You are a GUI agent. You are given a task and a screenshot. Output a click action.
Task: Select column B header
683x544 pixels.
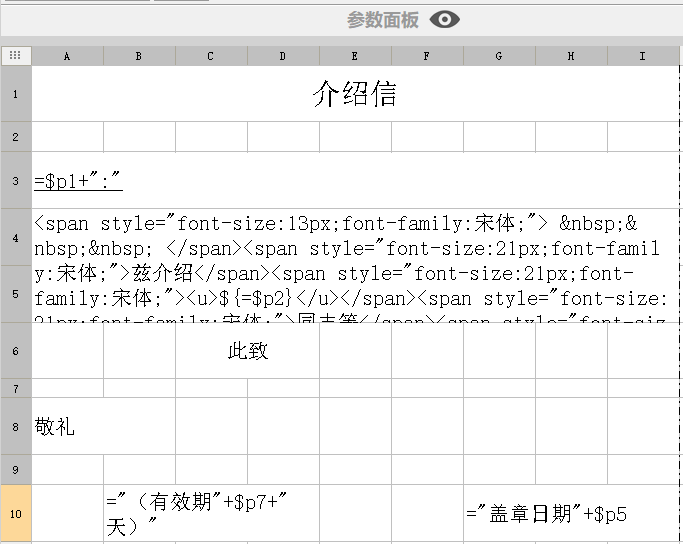(139, 56)
